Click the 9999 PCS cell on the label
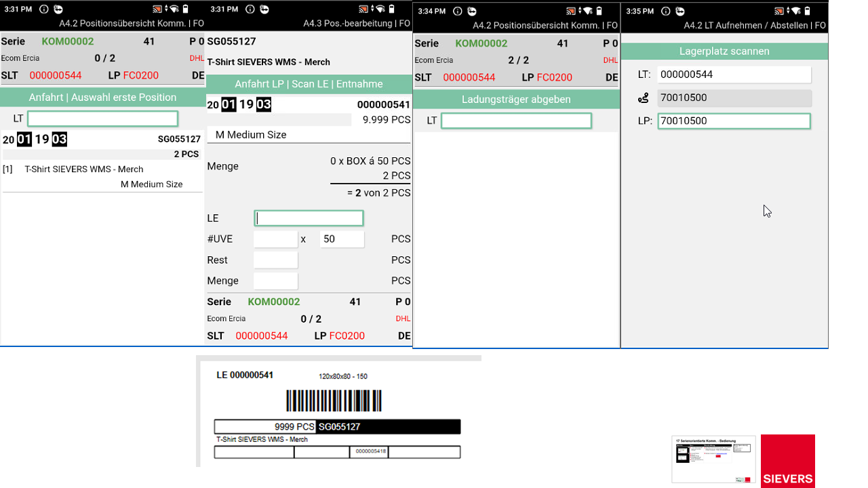Viewport: 868px width, 488px height. tap(265, 427)
